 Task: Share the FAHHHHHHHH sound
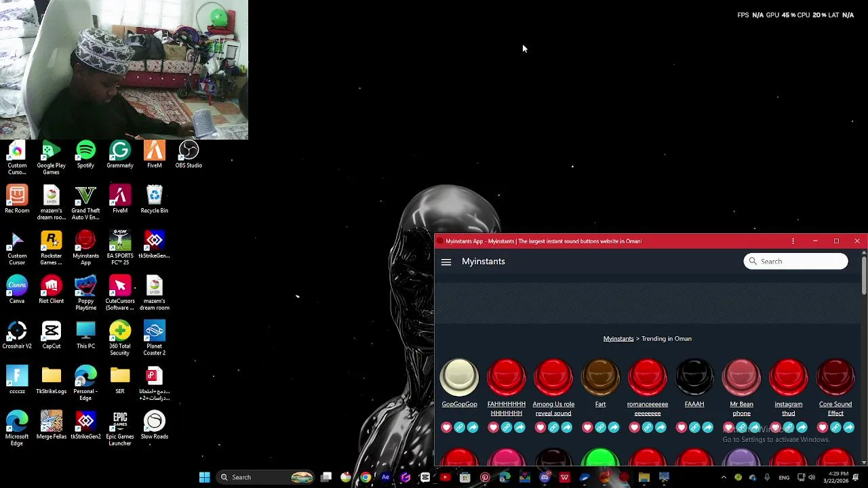[520, 427]
